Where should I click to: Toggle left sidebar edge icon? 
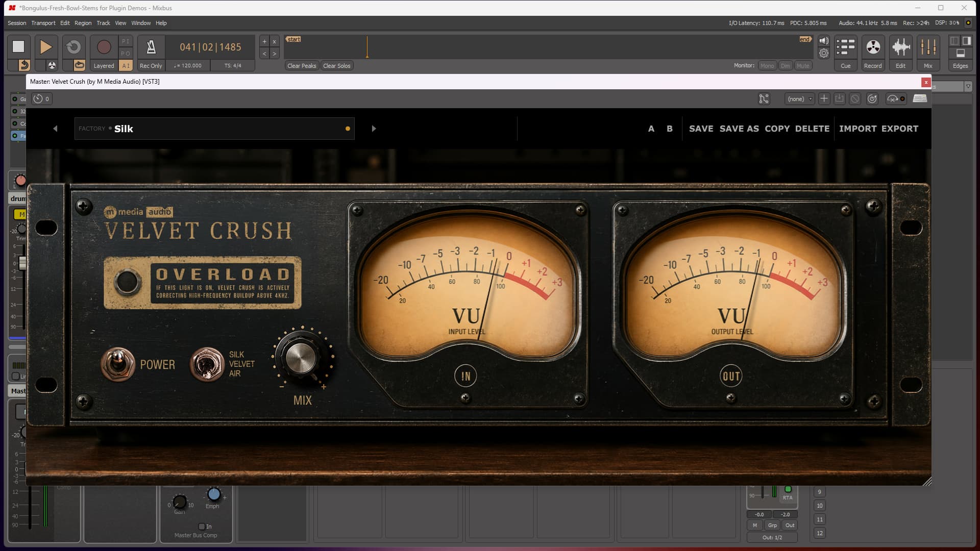click(954, 41)
